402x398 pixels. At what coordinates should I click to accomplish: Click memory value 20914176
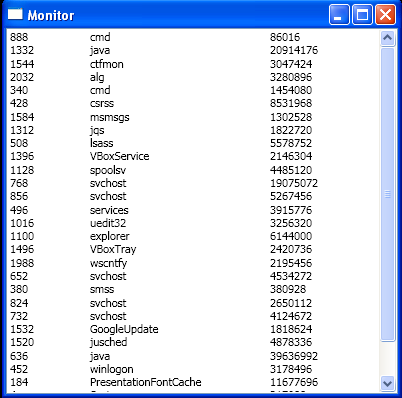pos(294,50)
